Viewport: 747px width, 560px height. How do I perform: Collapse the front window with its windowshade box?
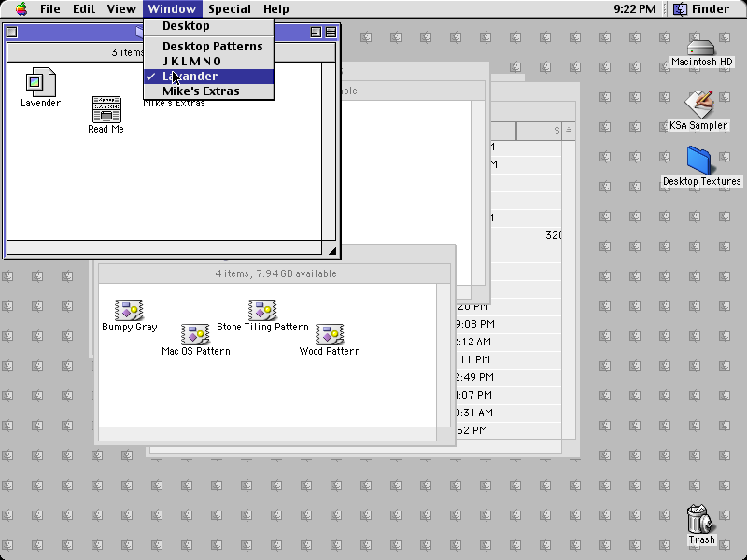point(331,32)
